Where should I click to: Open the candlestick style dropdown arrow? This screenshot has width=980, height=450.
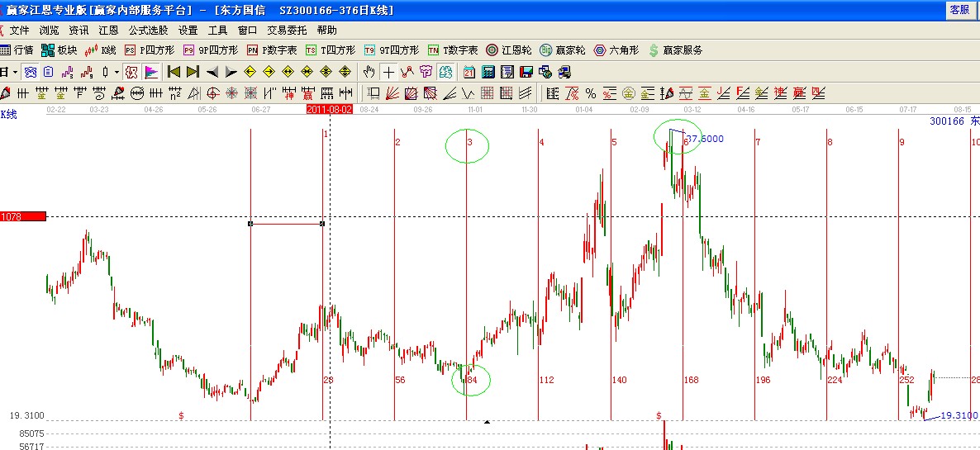coord(117,72)
